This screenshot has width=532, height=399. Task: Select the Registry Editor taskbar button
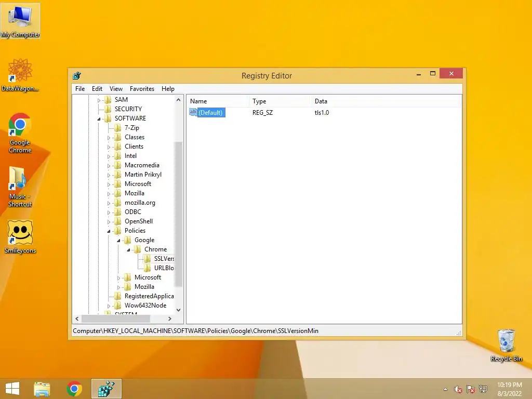tap(106, 389)
